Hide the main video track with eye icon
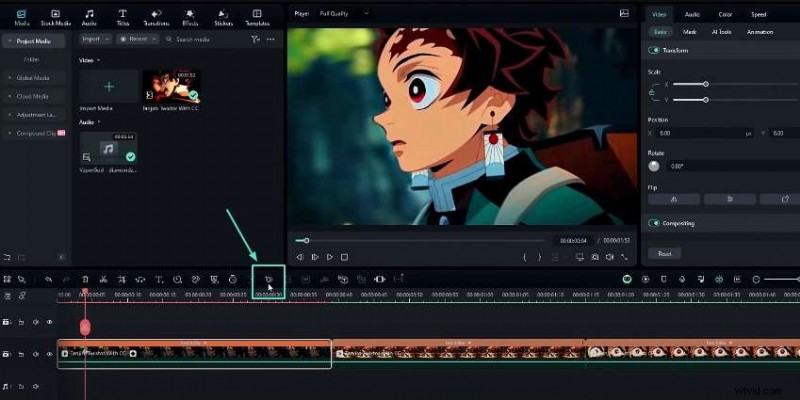 click(x=50, y=353)
